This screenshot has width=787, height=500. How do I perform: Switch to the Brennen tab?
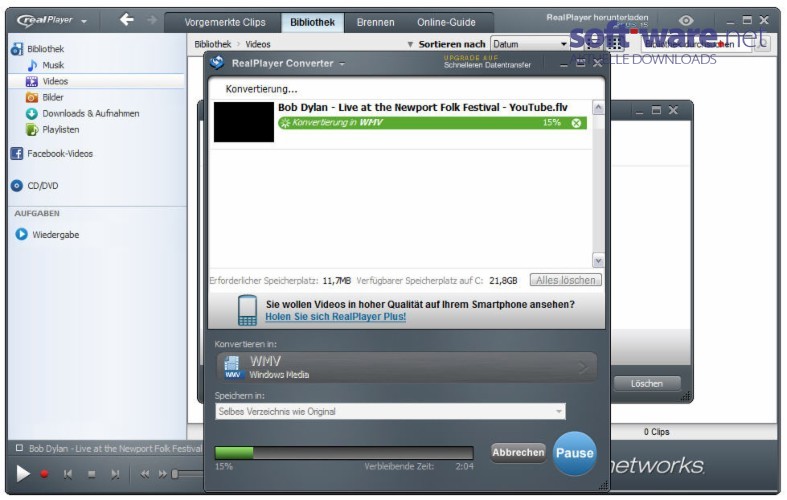click(375, 22)
